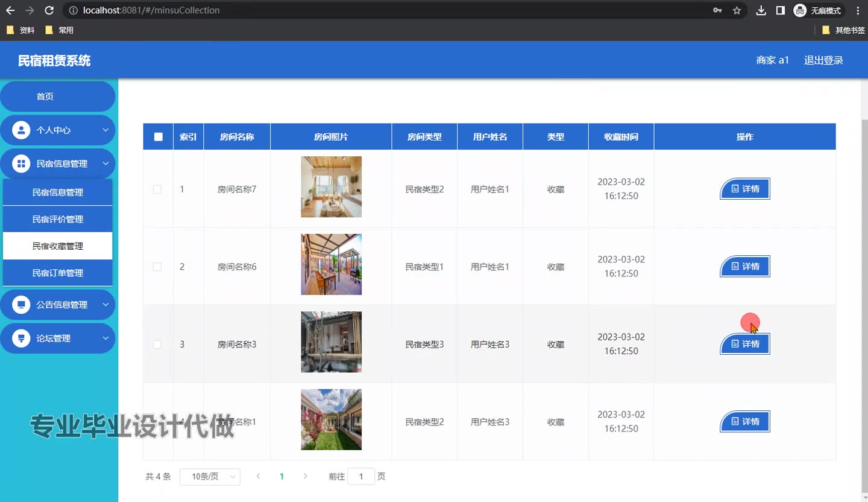Open 民宿订单管理 submenu item
This screenshot has height=502, width=868.
58,273
